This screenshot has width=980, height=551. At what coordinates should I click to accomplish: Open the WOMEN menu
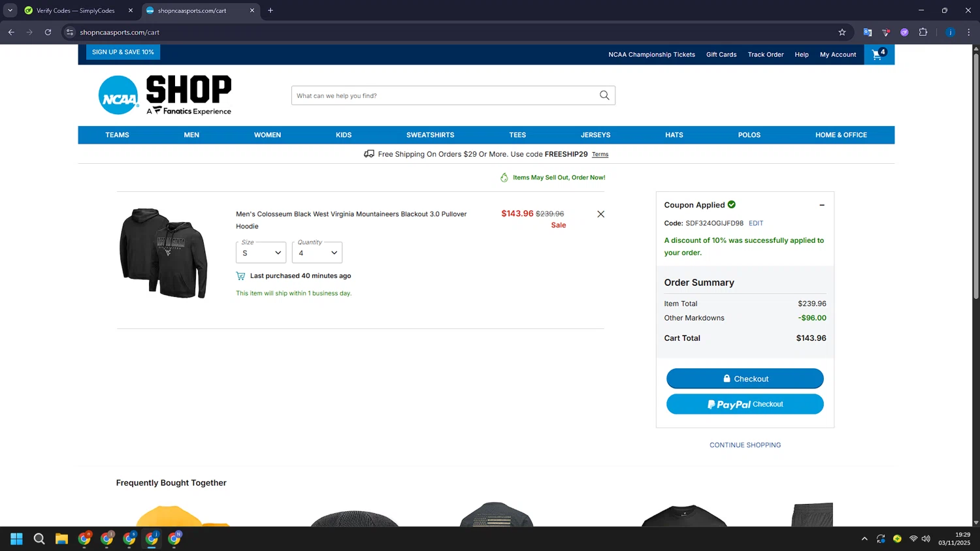tap(267, 135)
